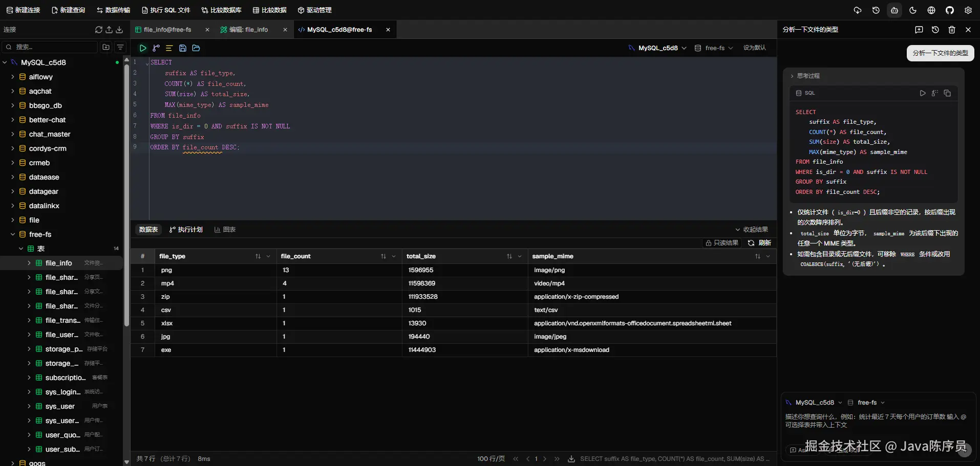Image resolution: width=980 pixels, height=466 pixels.
Task: Open Compare Databases tool
Action: [221, 10]
